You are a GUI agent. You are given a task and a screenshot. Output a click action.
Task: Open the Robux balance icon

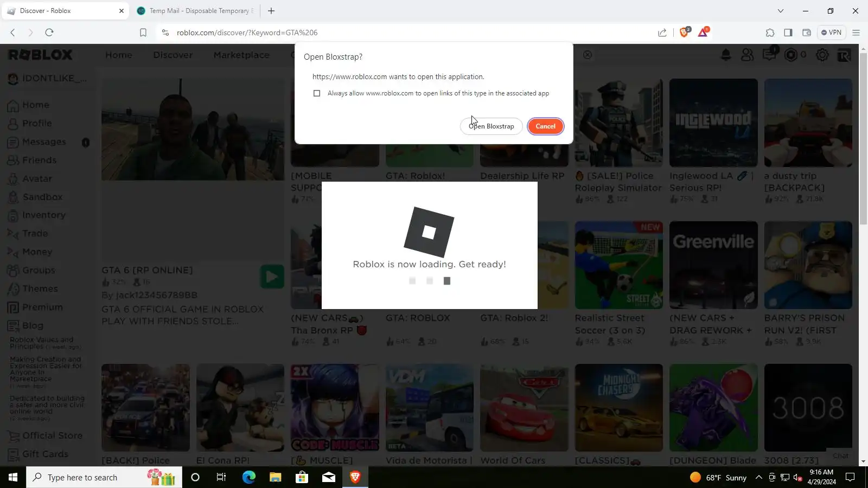(791, 55)
